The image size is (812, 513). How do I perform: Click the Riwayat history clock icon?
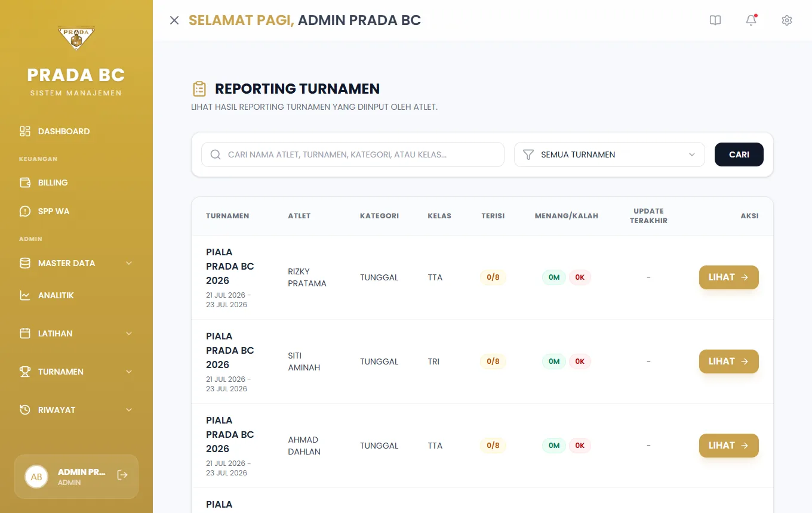coord(25,410)
